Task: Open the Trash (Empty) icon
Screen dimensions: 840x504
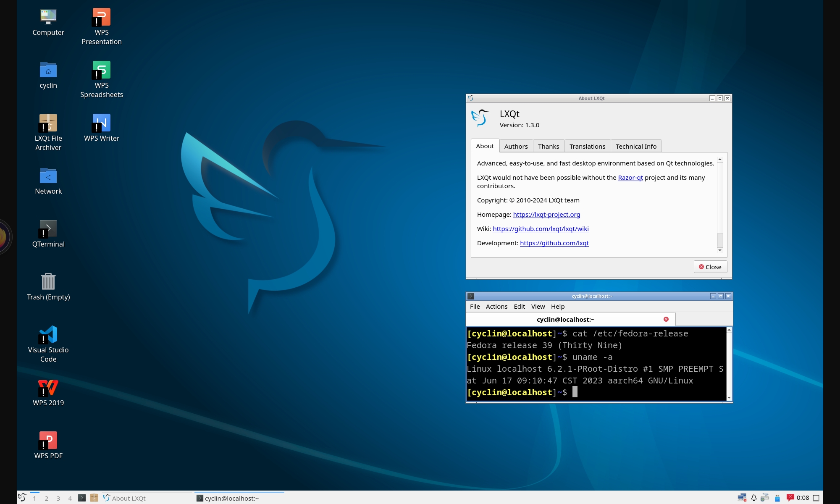Action: coord(48,287)
